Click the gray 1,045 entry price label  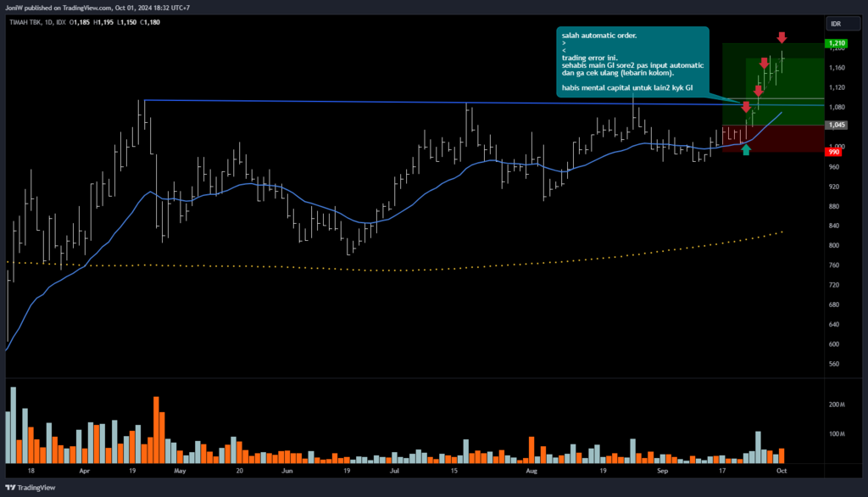[x=836, y=125]
